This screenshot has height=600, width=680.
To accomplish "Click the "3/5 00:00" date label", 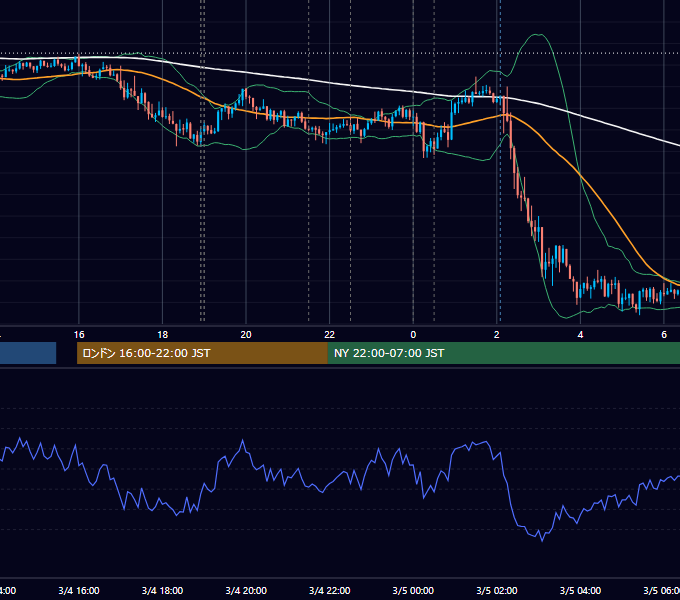I will (x=413, y=590).
